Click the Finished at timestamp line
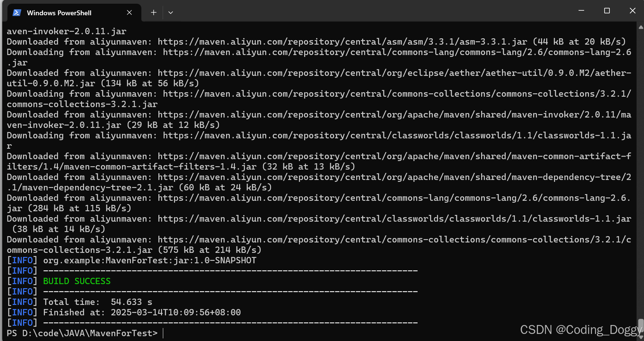 coord(141,312)
